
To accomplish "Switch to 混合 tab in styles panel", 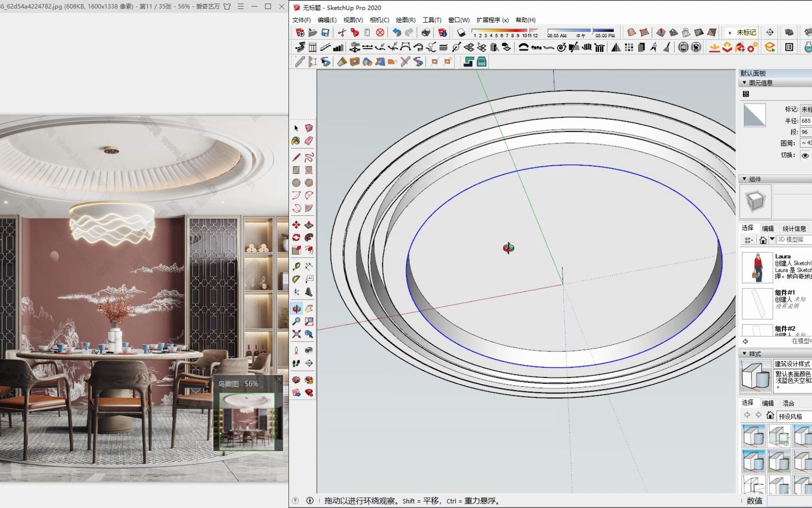I will (x=788, y=403).
